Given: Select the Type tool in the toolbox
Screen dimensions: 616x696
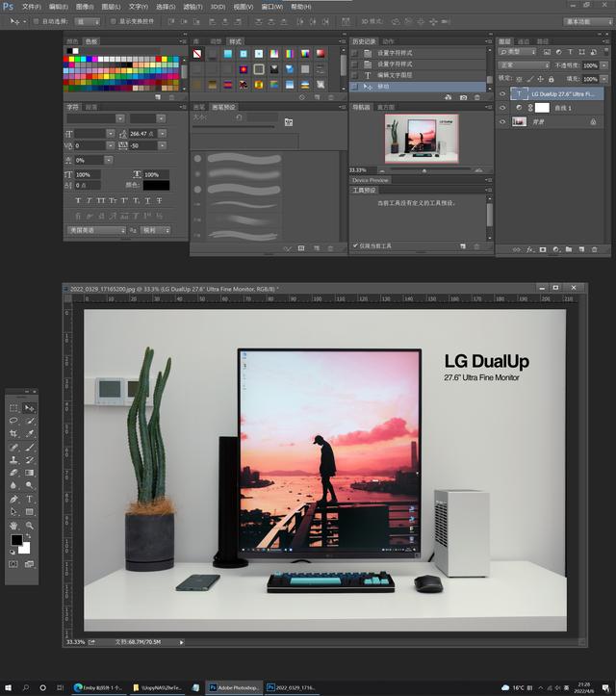Looking at the screenshot, I should (30, 500).
